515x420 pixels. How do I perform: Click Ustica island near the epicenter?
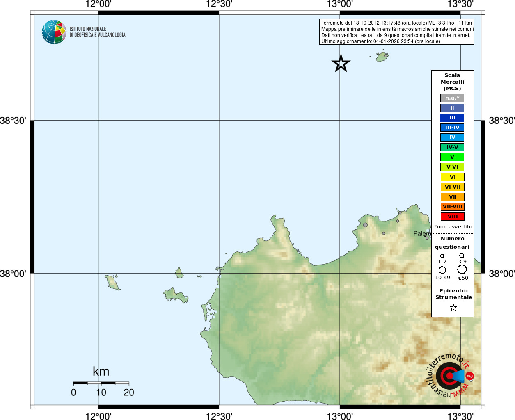382,57
